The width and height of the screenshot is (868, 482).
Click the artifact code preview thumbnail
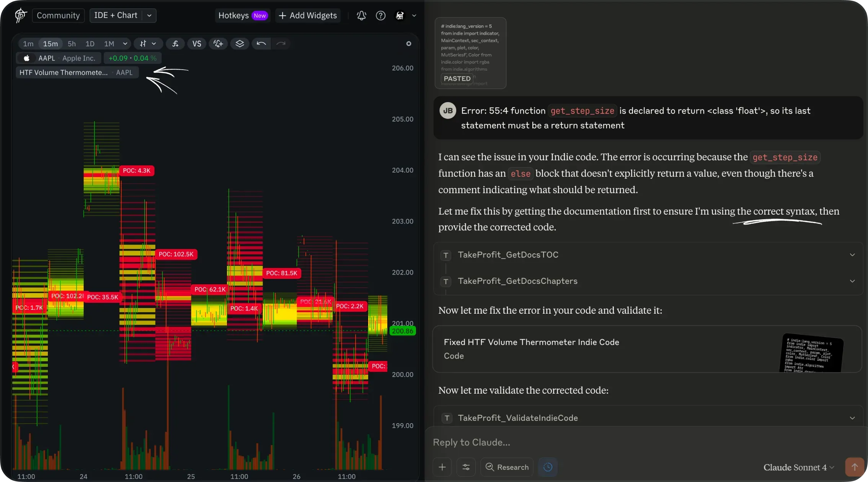click(x=811, y=353)
